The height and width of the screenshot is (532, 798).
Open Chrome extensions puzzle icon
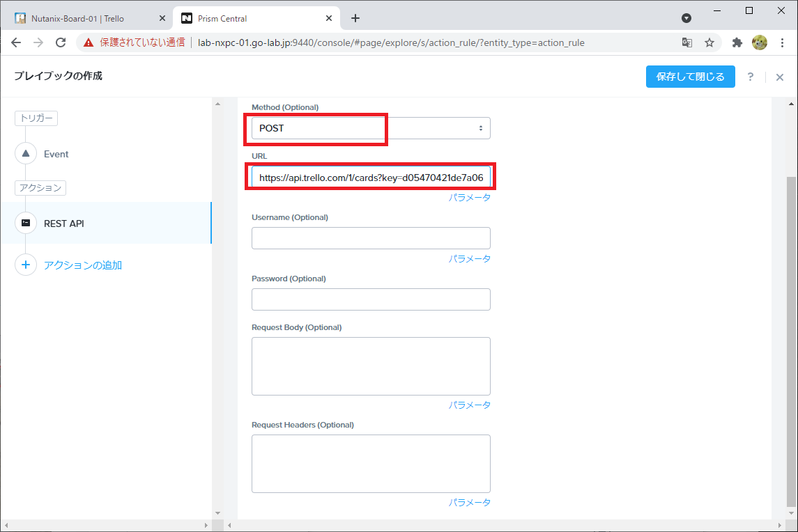[737, 42]
